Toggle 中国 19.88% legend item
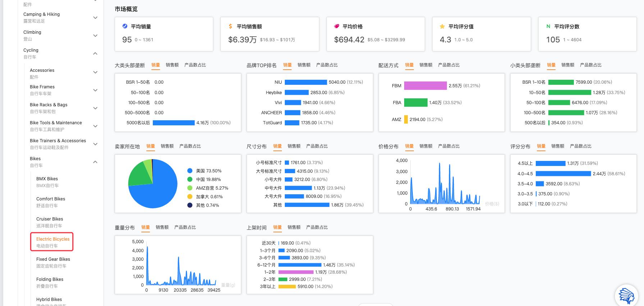 click(204, 180)
